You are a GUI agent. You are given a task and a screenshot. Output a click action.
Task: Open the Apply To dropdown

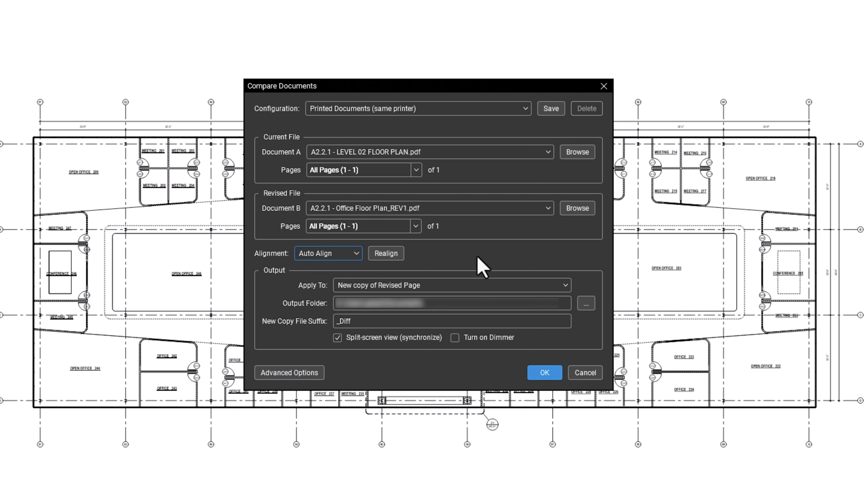(452, 285)
